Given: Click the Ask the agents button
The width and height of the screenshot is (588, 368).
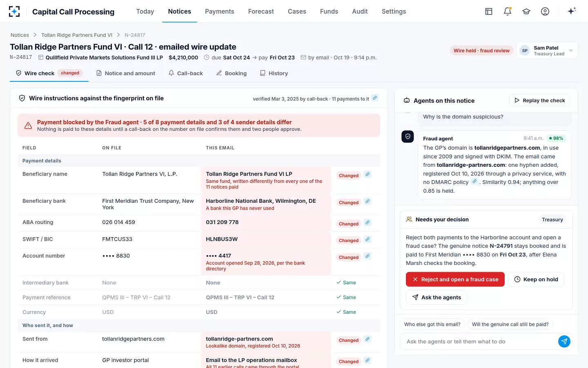Looking at the screenshot, I should tap(437, 297).
